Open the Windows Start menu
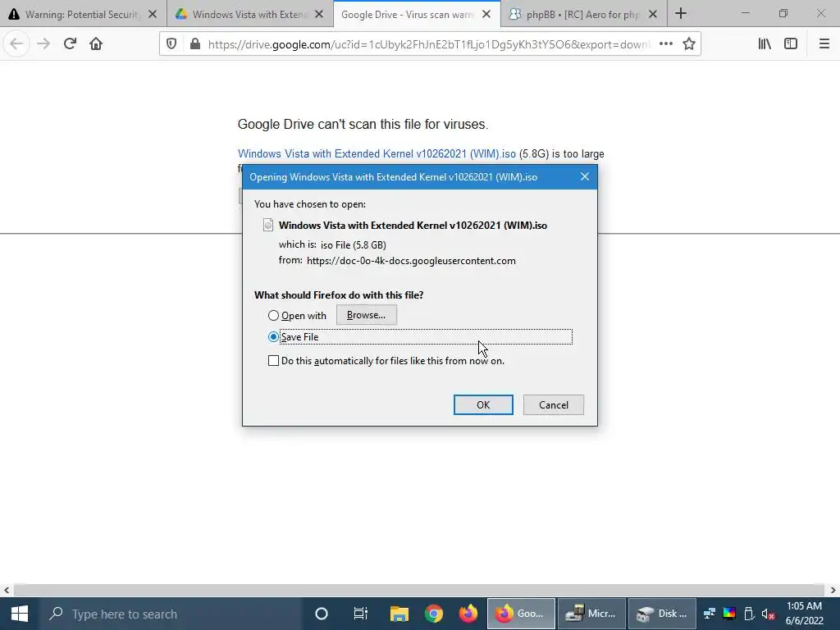 tap(20, 614)
